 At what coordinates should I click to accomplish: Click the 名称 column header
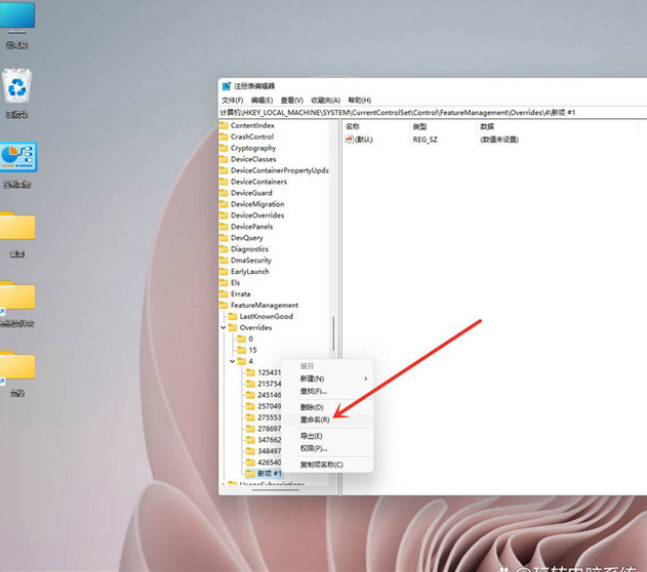(353, 127)
